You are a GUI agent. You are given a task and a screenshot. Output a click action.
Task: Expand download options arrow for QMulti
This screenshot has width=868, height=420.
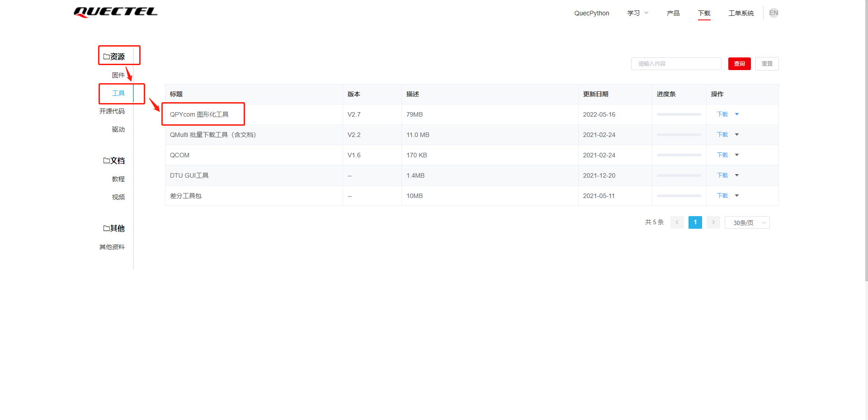[737, 135]
